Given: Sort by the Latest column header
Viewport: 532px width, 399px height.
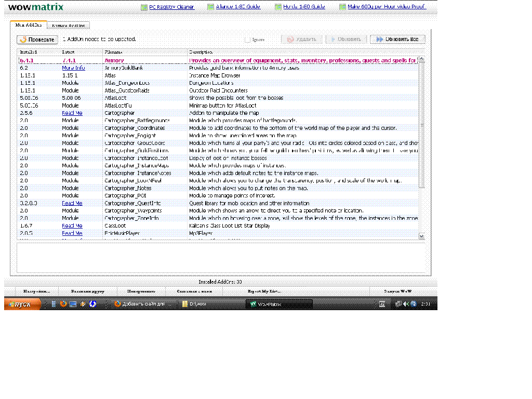Looking at the screenshot, I should pyautogui.click(x=82, y=52).
